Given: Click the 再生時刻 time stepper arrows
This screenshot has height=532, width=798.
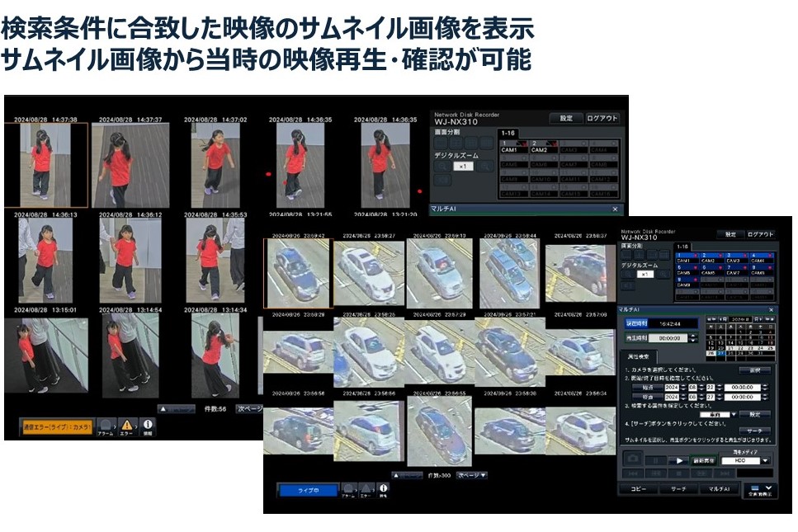Looking at the screenshot, I should 692,338.
